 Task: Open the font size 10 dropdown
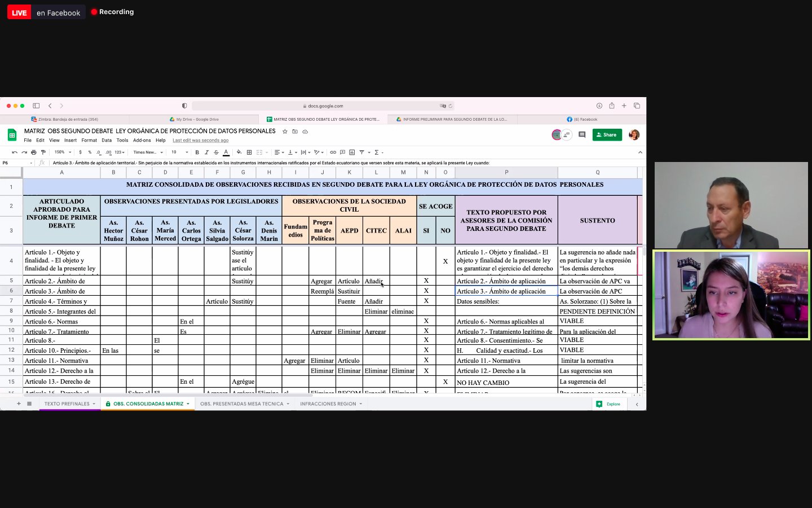178,152
